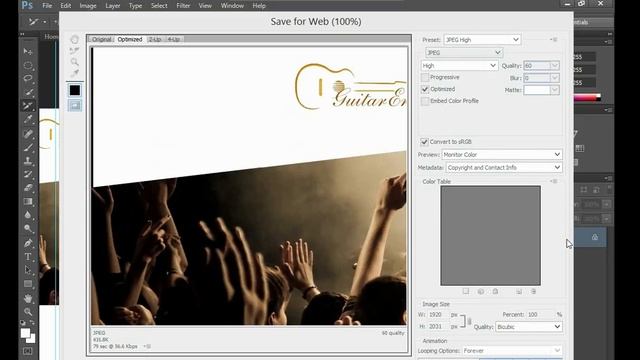
Task: Uncheck the Optimized checkbox
Action: pos(425,89)
